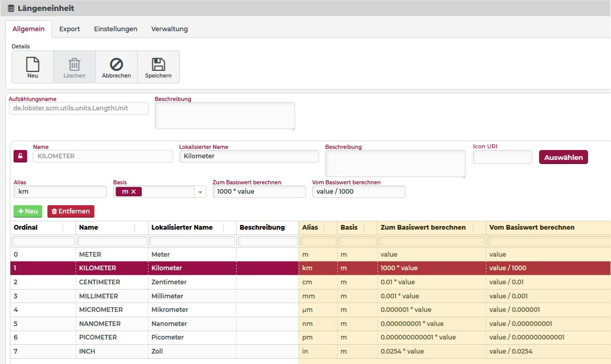Click the green Neu button
Screen dimensions: 611x364
click(x=28, y=211)
